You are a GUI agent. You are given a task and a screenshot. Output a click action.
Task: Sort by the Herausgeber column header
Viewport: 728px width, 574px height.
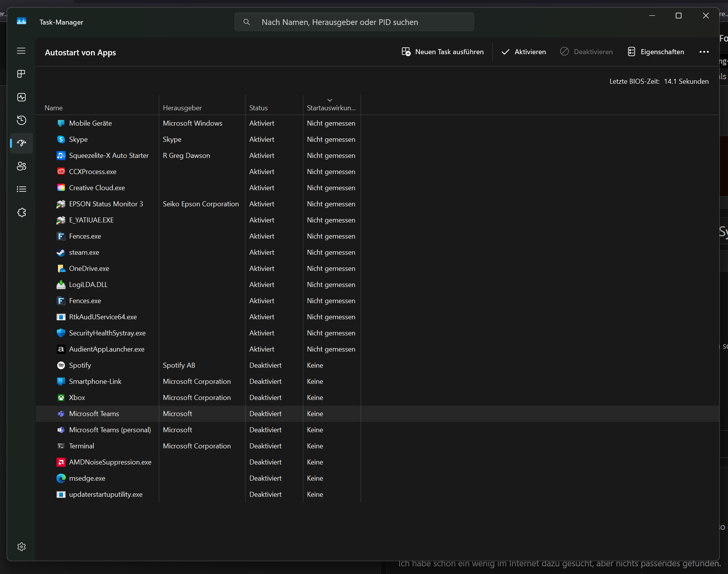(x=182, y=108)
